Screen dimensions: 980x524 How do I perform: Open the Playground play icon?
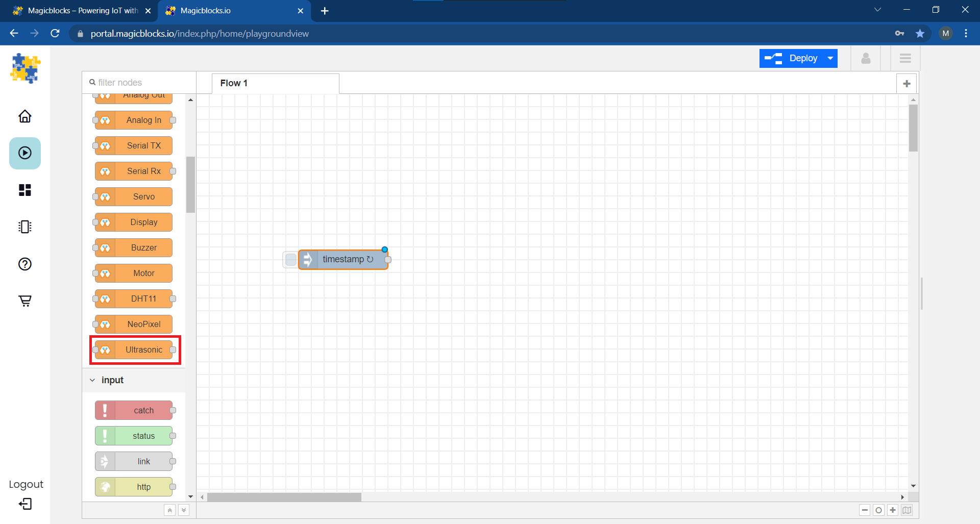[24, 153]
